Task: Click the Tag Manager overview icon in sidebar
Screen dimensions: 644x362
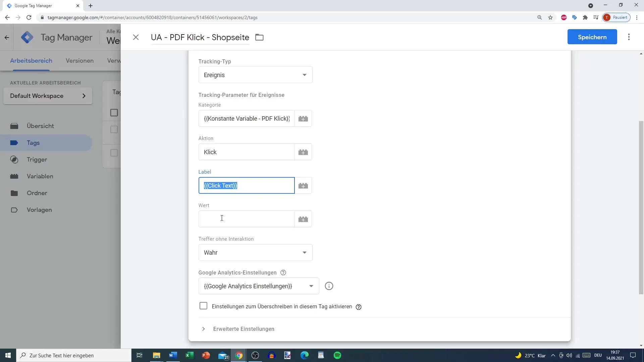Action: [14, 126]
